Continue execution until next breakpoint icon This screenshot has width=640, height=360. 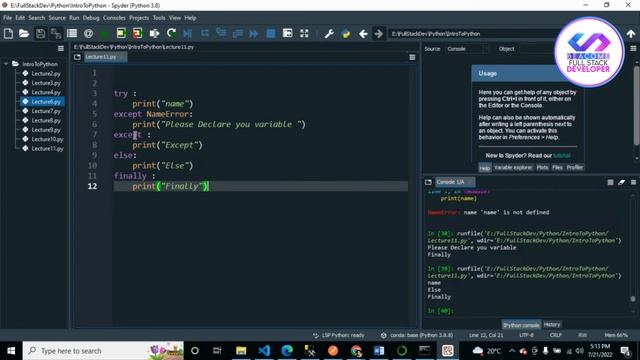254,33
